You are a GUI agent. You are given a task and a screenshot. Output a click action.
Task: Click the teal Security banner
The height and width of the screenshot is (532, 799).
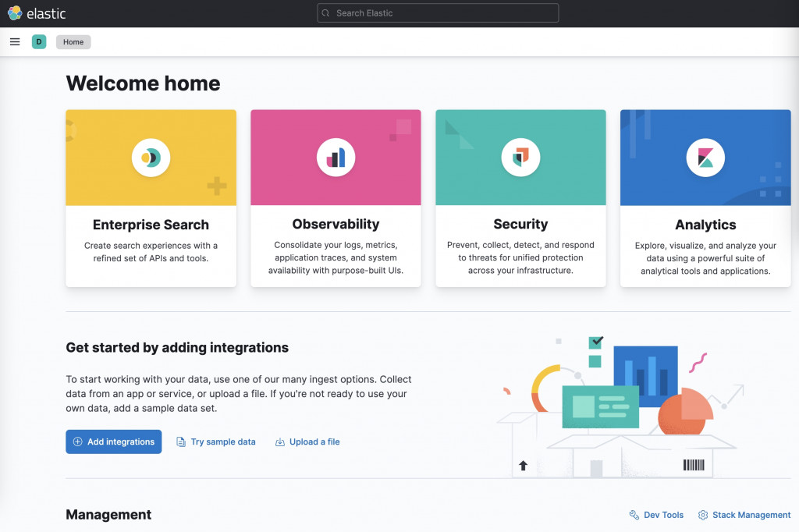point(520,158)
